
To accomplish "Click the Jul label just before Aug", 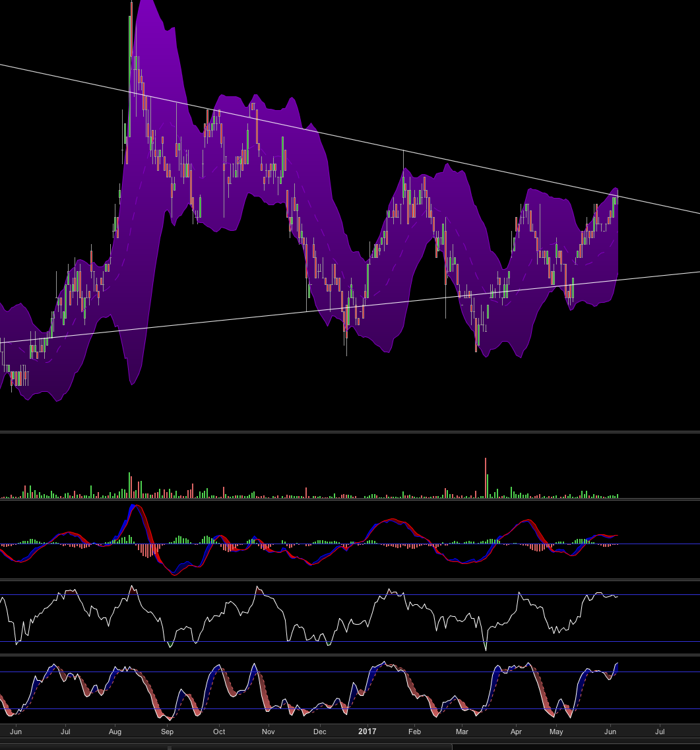I will [x=65, y=732].
